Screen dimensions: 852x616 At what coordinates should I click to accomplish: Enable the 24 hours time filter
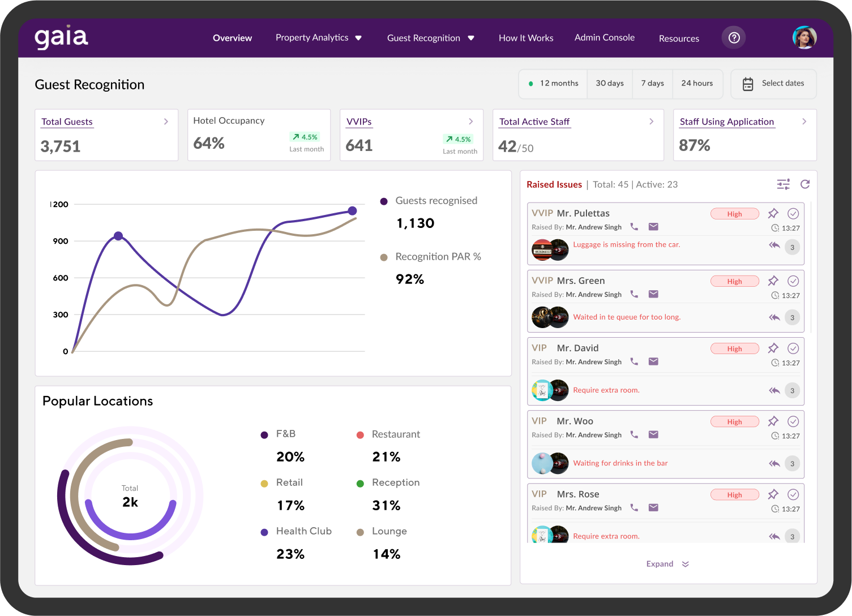point(697,83)
